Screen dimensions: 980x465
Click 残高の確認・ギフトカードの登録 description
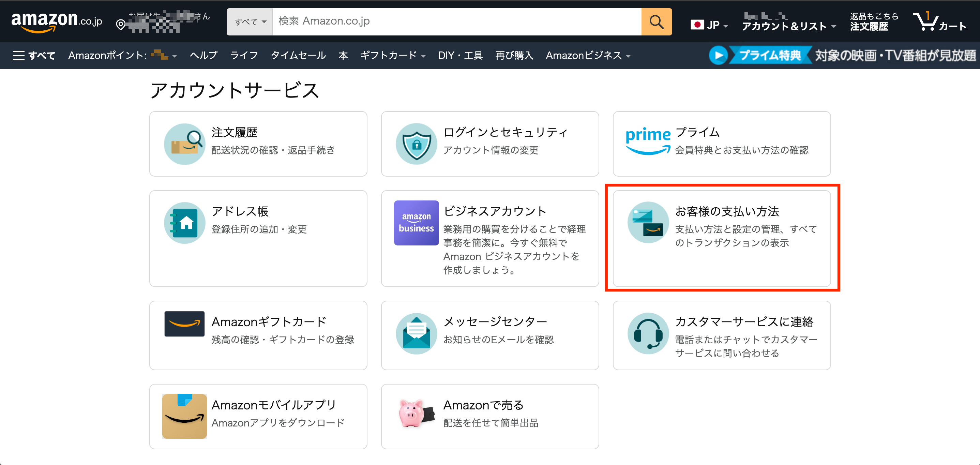coord(283,340)
